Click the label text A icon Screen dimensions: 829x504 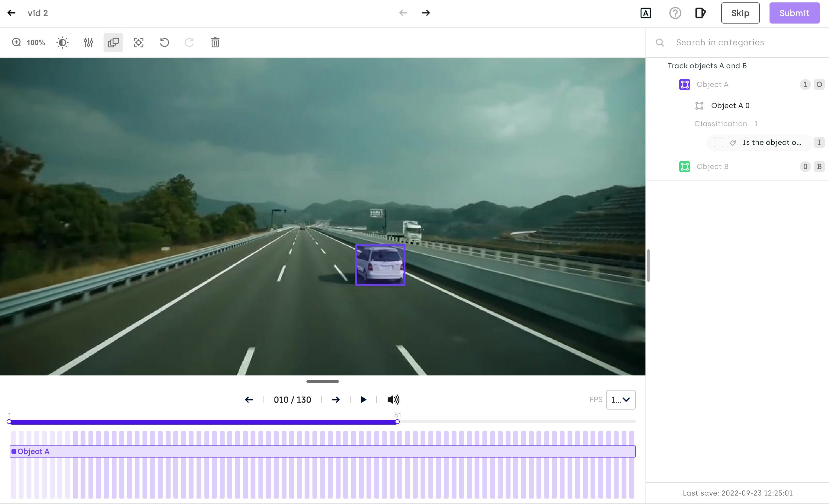coord(645,13)
